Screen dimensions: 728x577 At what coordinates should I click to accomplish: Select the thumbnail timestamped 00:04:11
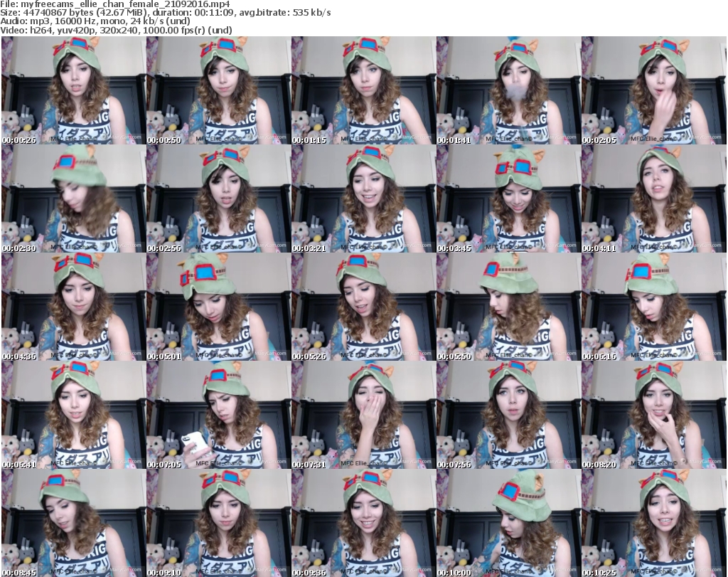point(654,198)
